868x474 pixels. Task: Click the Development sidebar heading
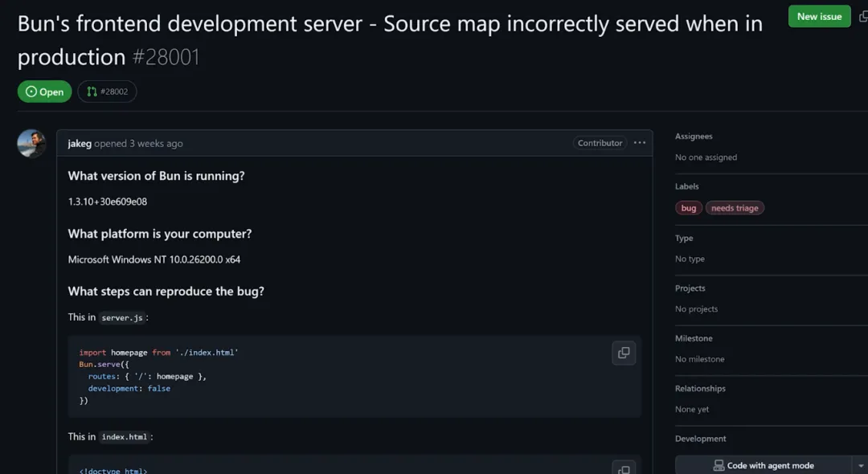tap(700, 439)
